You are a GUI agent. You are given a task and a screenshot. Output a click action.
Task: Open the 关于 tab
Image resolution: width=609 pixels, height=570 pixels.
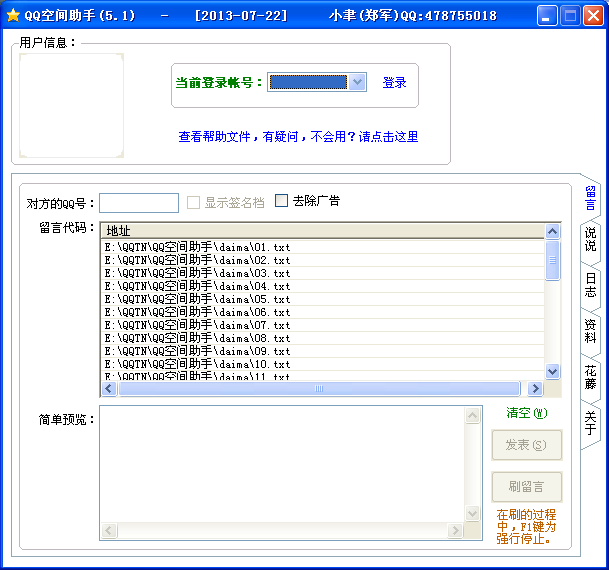pos(590,422)
